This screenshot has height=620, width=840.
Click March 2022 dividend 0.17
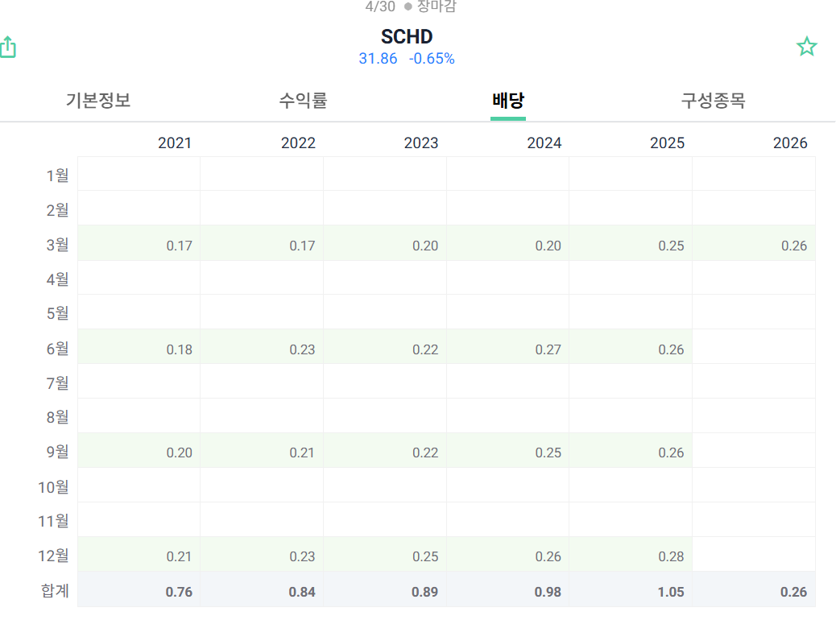point(302,246)
